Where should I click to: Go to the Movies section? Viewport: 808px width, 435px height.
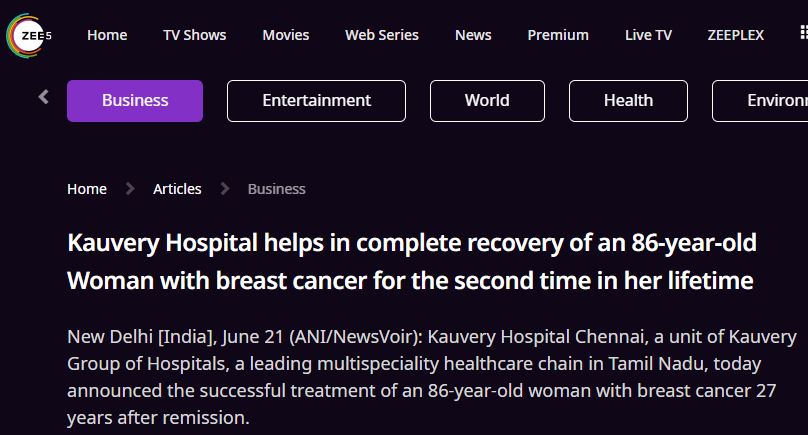tap(285, 35)
